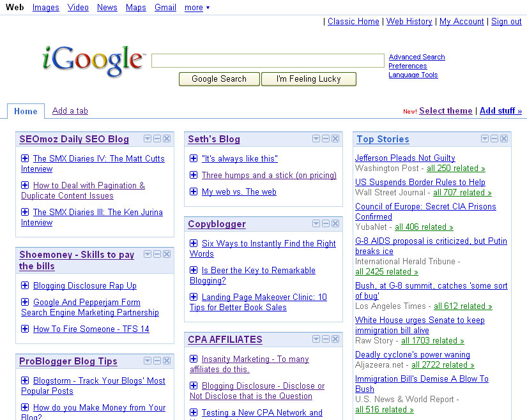
Task: Minimize the CPA AFFILIATES gadget
Action: pos(326,339)
